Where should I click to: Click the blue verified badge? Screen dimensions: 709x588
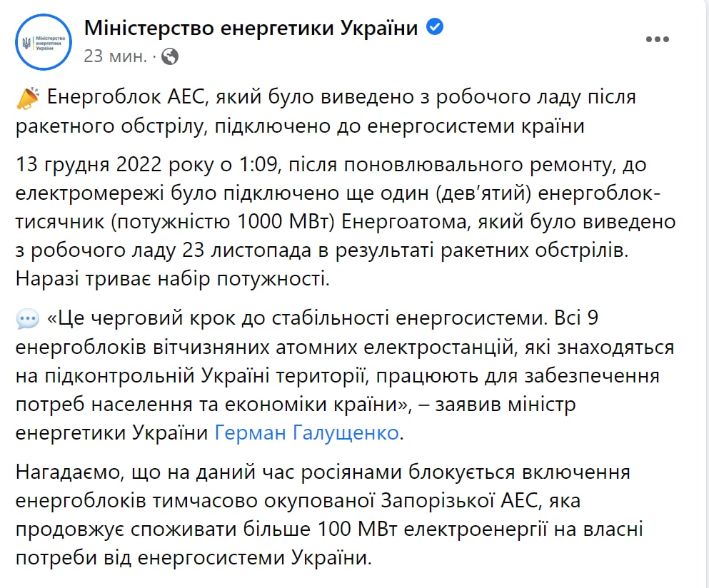(435, 28)
